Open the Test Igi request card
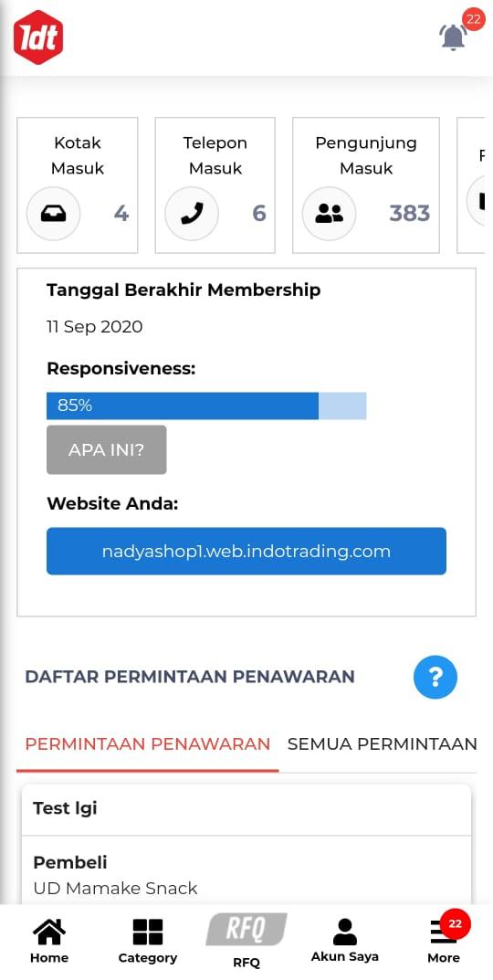The width and height of the screenshot is (493, 980). pyautogui.click(x=246, y=808)
